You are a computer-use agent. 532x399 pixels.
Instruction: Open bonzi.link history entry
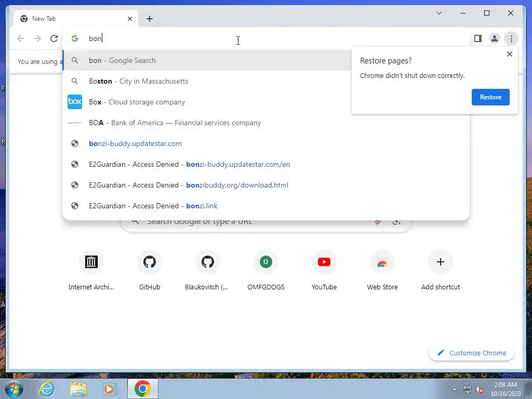[x=266, y=206]
